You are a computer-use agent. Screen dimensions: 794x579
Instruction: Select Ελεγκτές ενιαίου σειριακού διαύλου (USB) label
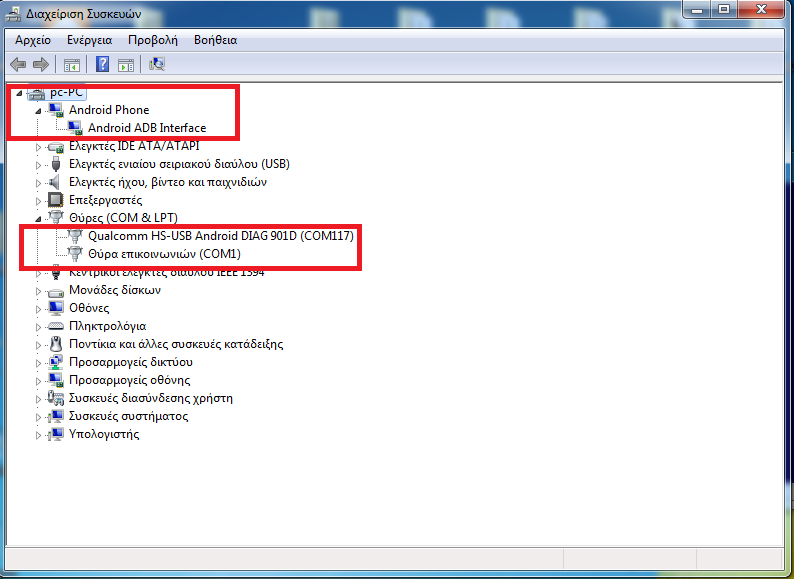click(179, 164)
